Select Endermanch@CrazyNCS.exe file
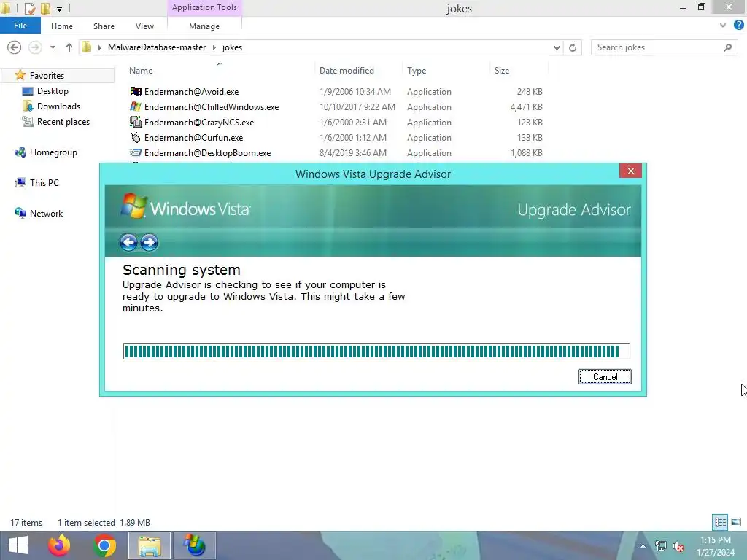The width and height of the screenshot is (747, 560). tap(199, 122)
